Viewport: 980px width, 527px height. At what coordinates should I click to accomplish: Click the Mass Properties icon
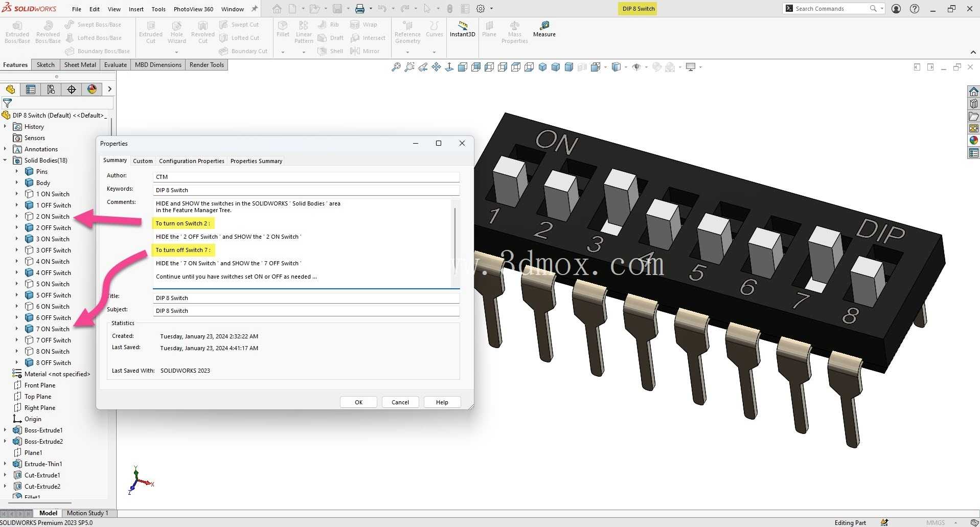(515, 26)
